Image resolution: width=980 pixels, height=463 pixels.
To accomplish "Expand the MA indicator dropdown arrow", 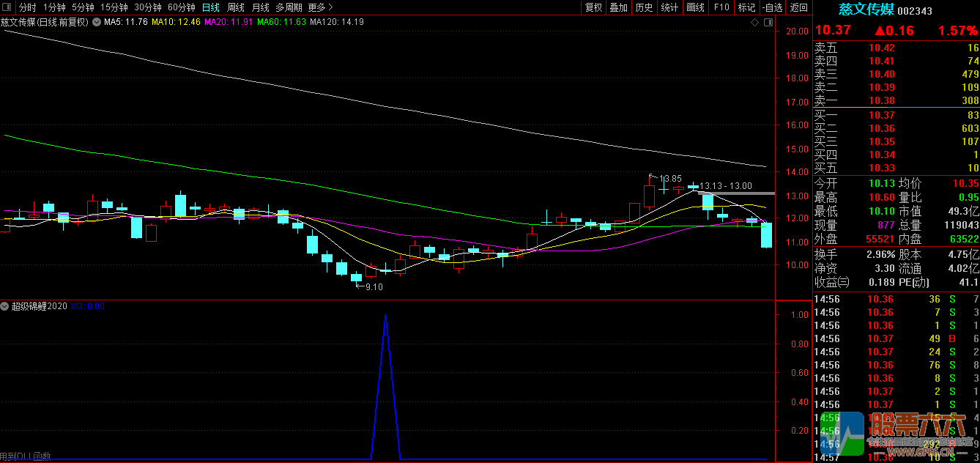I will (97, 22).
